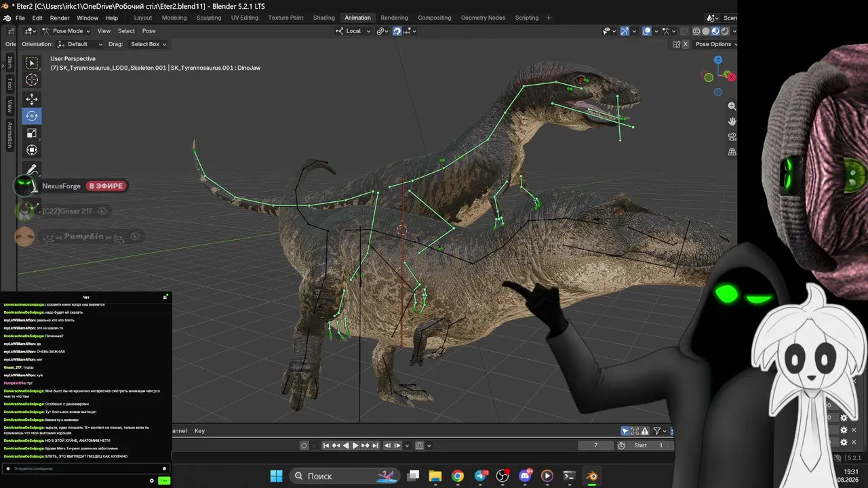Open File Explorer from the taskbar
Image resolution: width=868 pixels, height=488 pixels.
(435, 476)
